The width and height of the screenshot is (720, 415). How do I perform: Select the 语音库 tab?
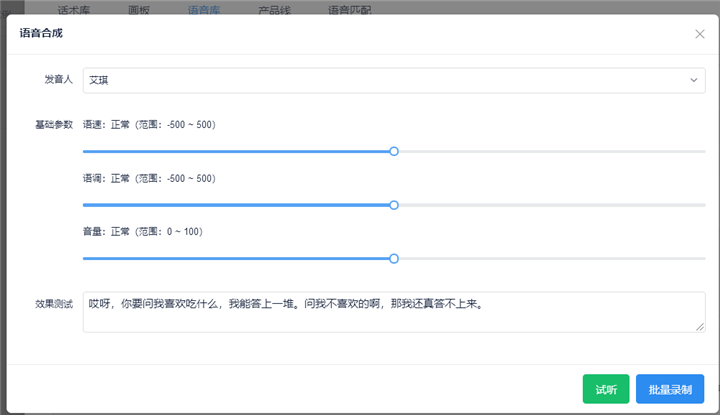[204, 10]
